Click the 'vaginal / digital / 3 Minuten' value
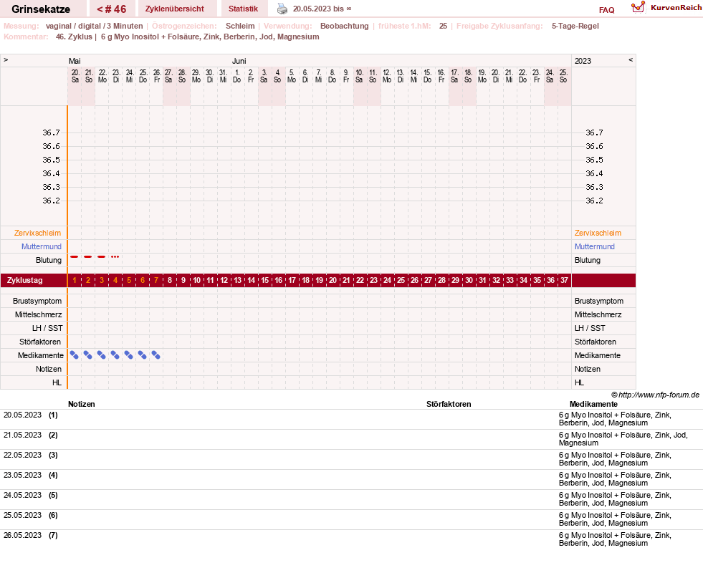 click(94, 26)
